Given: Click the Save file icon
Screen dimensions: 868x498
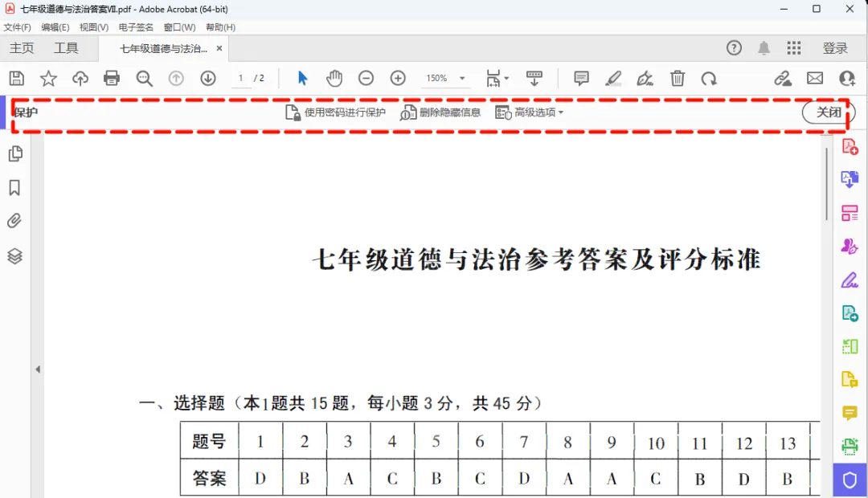Looking at the screenshot, I should (17, 79).
